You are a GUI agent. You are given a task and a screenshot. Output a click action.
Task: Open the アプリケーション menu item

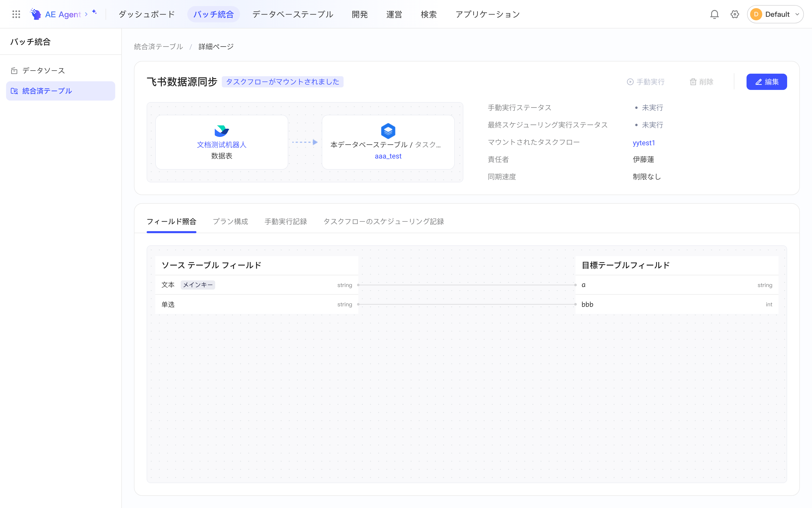point(487,14)
